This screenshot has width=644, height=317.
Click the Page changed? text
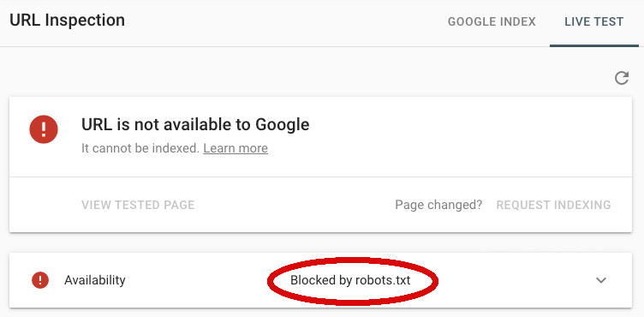(438, 205)
